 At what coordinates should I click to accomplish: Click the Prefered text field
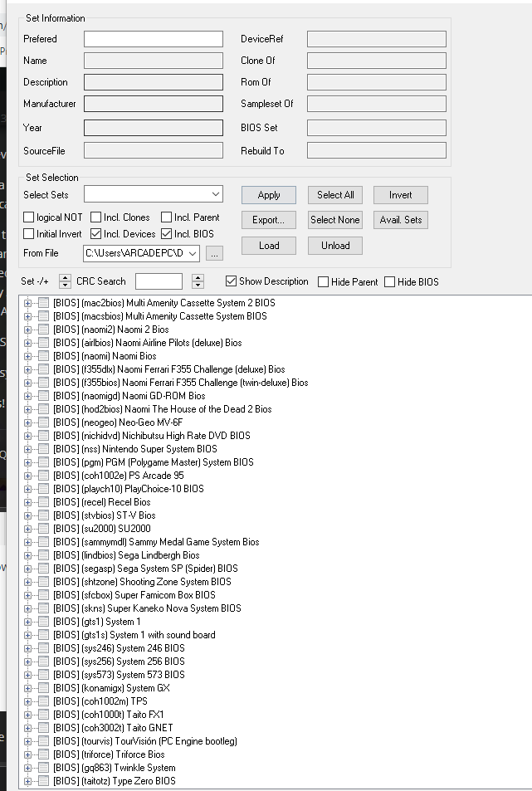[x=154, y=39]
